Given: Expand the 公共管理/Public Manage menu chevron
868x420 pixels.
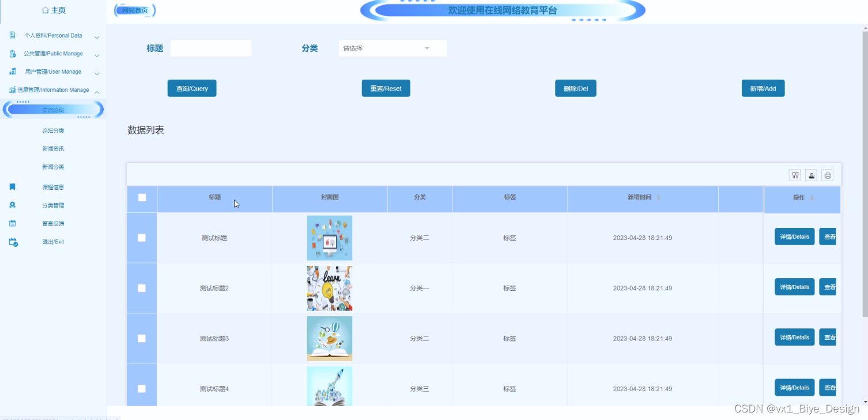Looking at the screenshot, I should tap(97, 55).
